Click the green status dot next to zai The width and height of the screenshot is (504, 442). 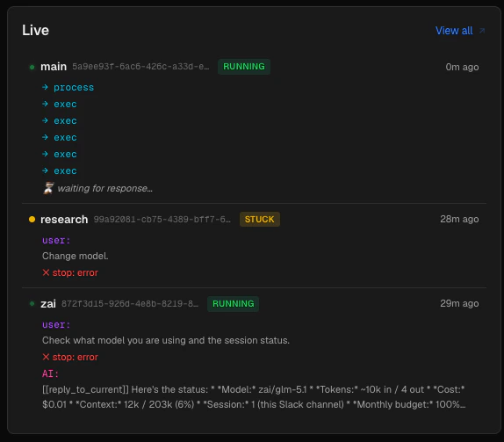[x=32, y=304]
